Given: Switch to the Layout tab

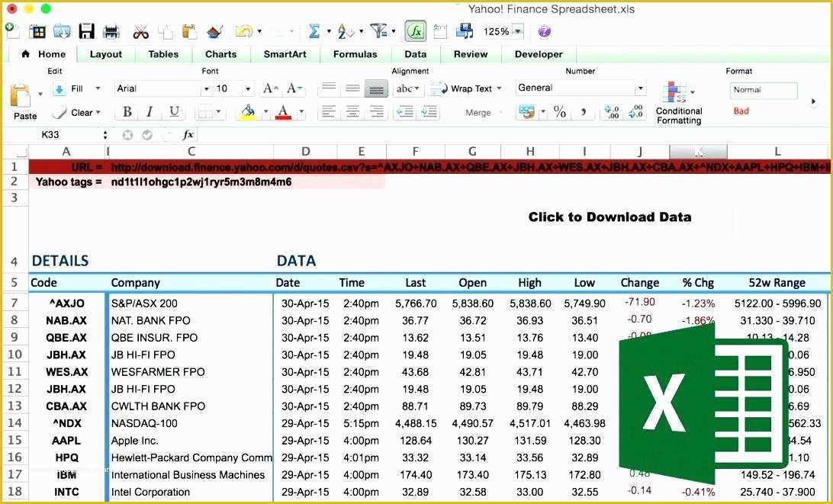Looking at the screenshot, I should [x=106, y=54].
